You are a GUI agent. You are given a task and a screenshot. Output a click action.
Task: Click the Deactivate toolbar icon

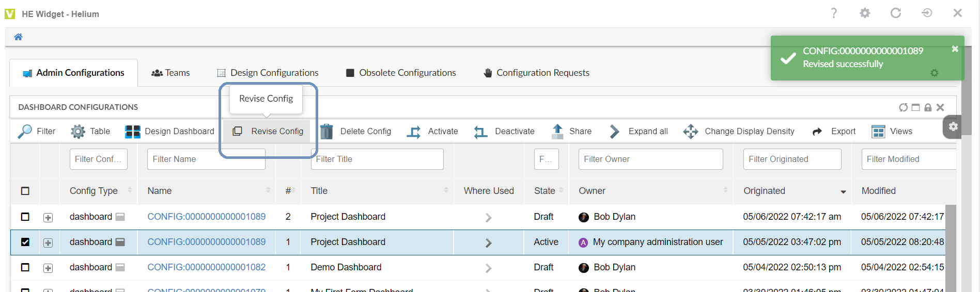[x=480, y=132]
